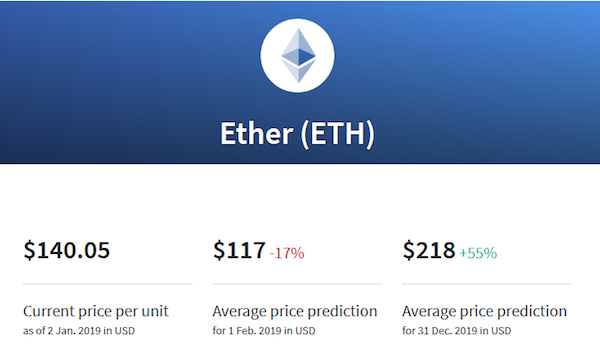The width and height of the screenshot is (600, 363).
Task: Click the red -17% change indicator
Action: pos(287,253)
